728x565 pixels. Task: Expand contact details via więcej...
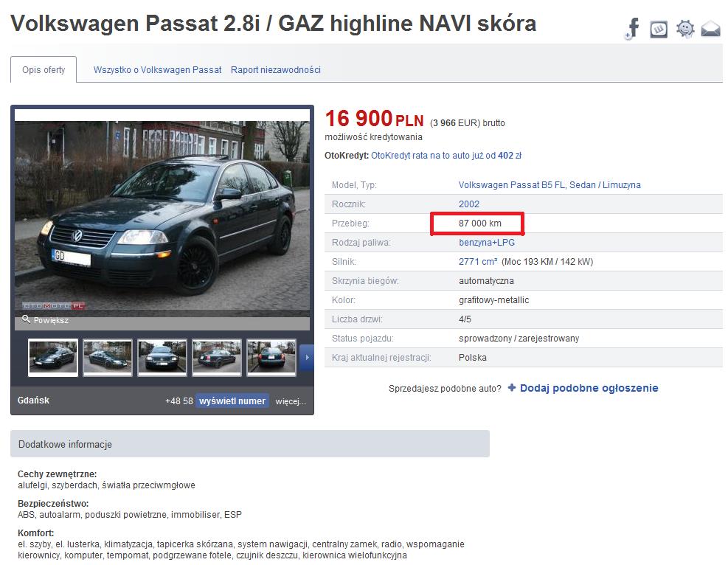(291, 401)
